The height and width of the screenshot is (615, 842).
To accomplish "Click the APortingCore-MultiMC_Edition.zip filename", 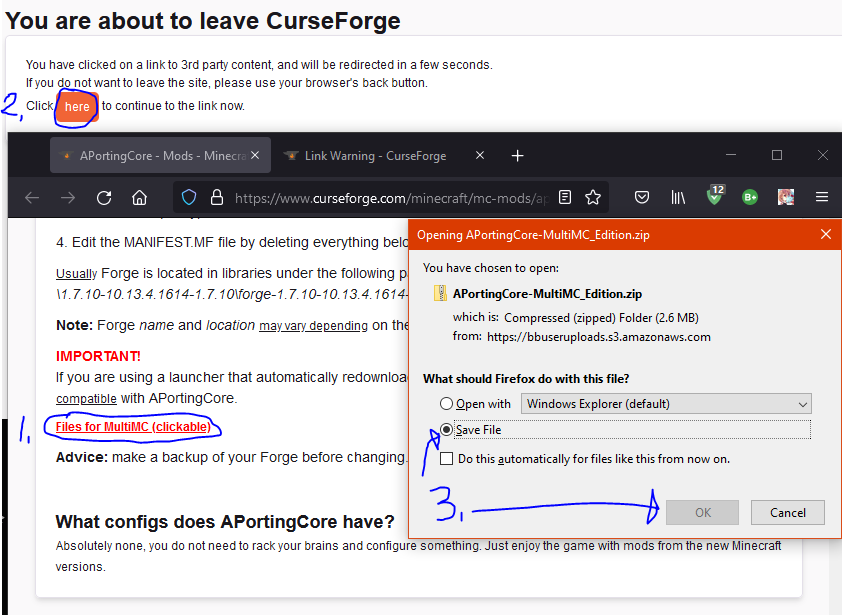I will tap(547, 294).
